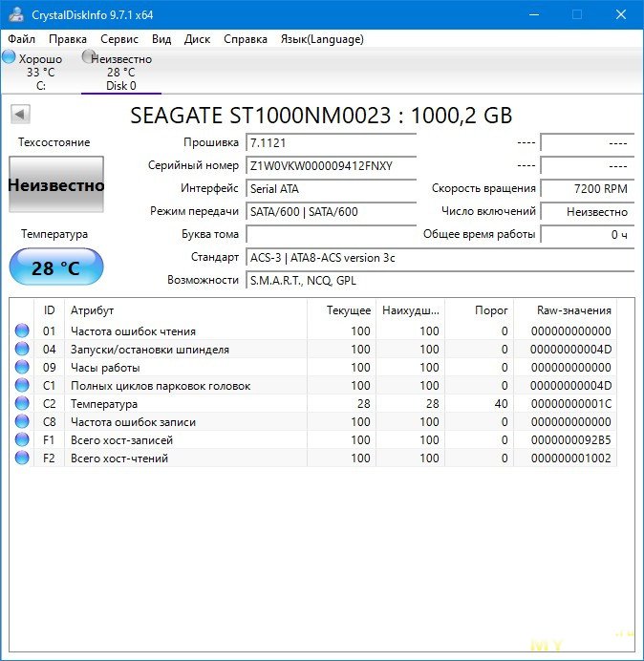Click the Серийный номер field
The height and width of the screenshot is (661, 644).
(331, 165)
